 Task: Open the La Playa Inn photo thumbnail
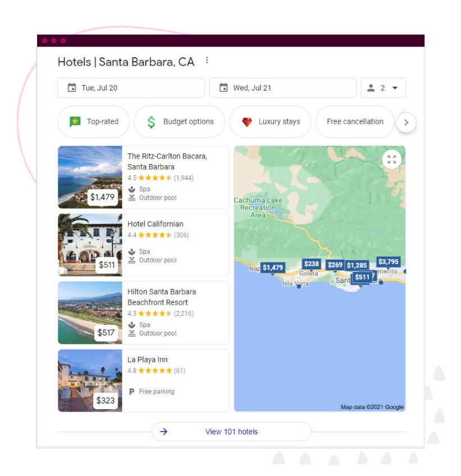click(x=90, y=380)
